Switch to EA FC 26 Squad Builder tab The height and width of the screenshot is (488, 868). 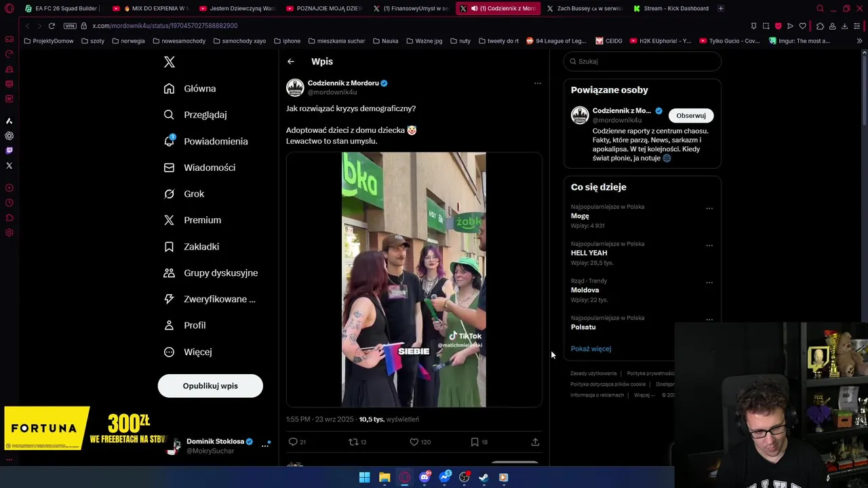[61, 9]
